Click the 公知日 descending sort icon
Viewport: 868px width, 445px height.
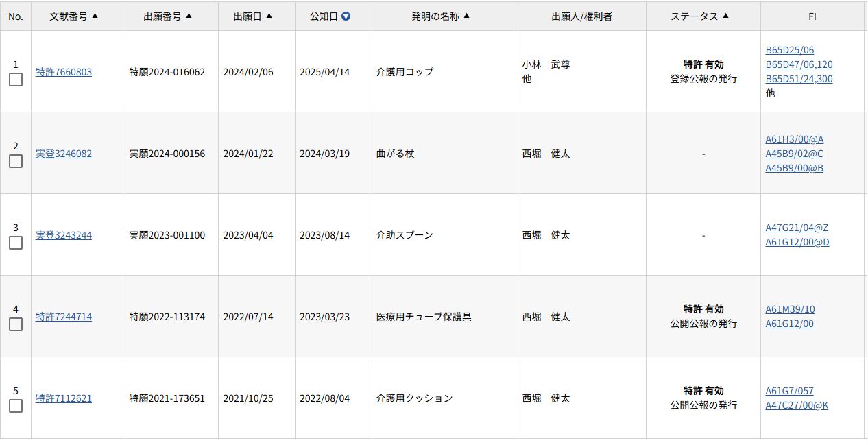pos(346,16)
